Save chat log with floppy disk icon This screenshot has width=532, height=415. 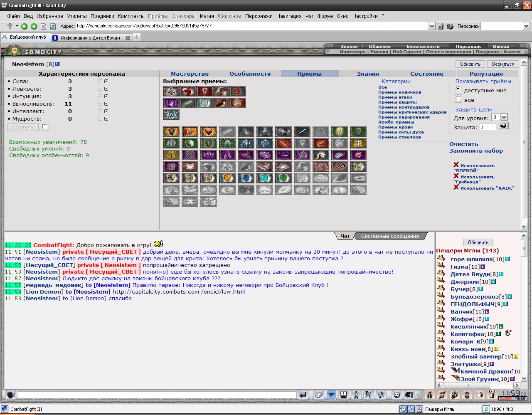click(x=344, y=395)
